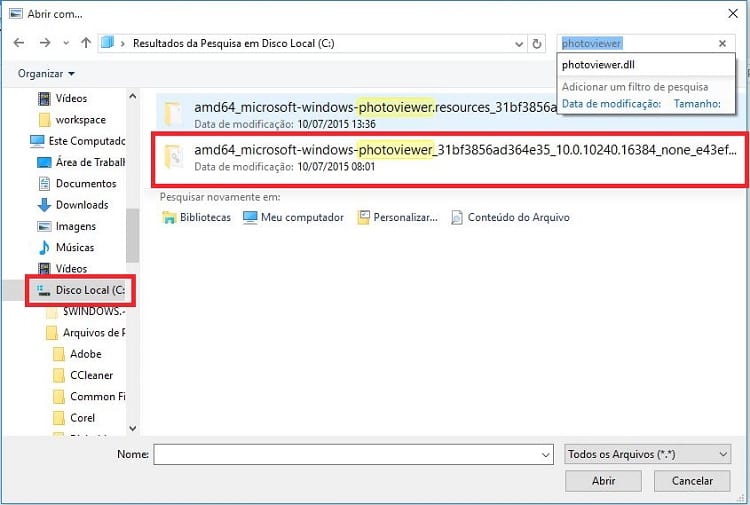Open Área de Trabalho in sidebar
The width and height of the screenshot is (750, 505).
[x=81, y=163]
